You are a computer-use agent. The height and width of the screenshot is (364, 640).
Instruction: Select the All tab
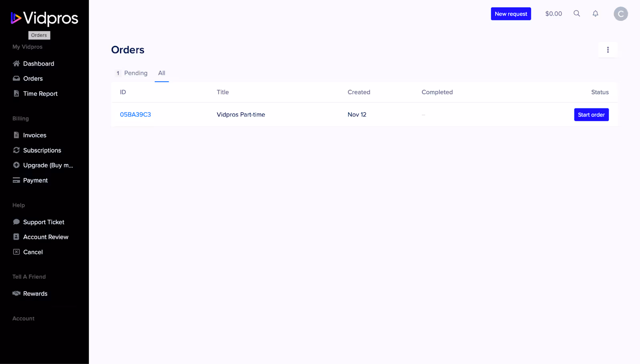(x=162, y=73)
